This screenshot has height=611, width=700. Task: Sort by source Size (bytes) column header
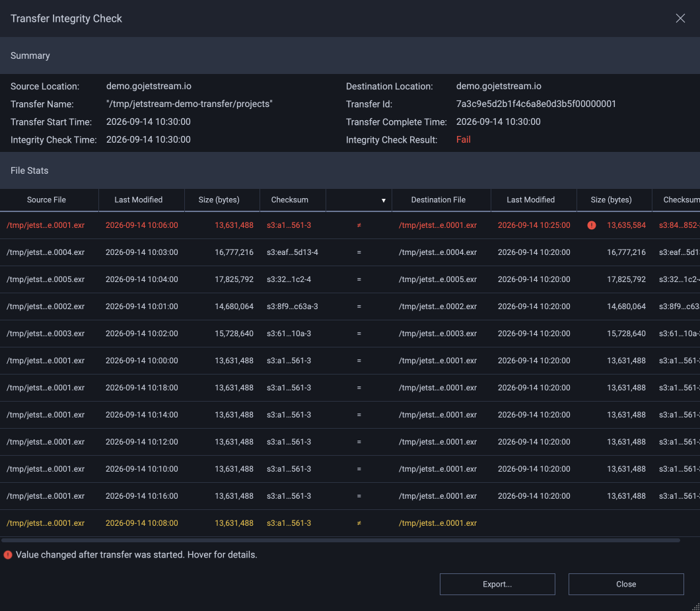[x=219, y=199]
